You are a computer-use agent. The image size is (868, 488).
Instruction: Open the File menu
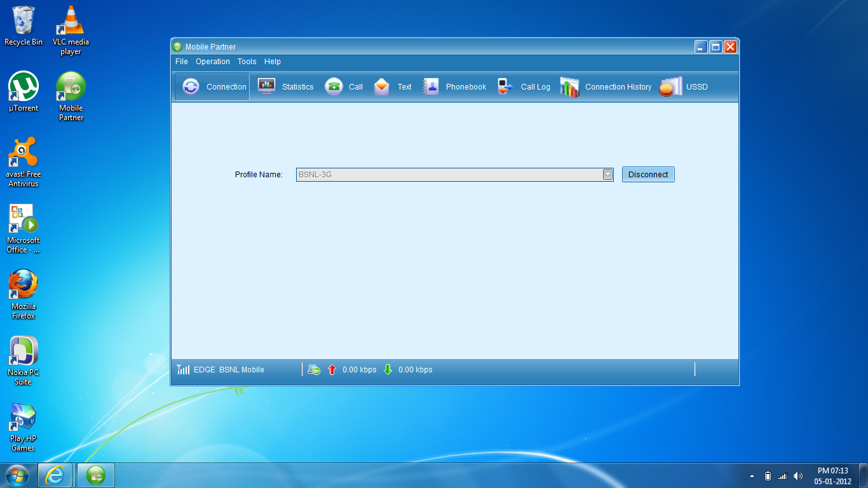182,62
